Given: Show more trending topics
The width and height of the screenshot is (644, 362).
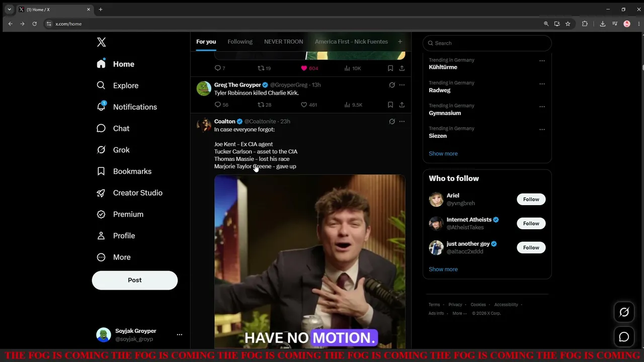Looking at the screenshot, I should point(443,153).
